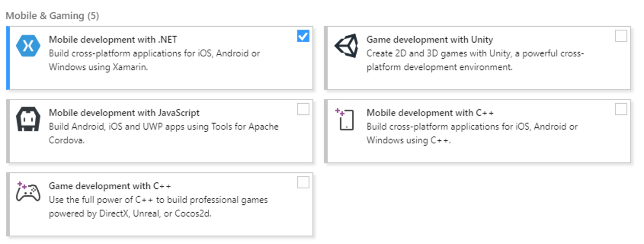Check the Game development with Unity checkbox

tap(621, 36)
